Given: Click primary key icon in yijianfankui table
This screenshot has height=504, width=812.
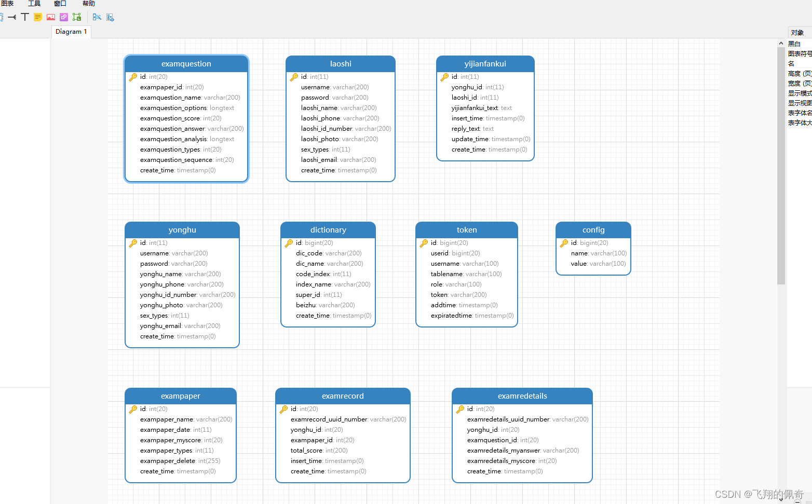Looking at the screenshot, I should [444, 77].
